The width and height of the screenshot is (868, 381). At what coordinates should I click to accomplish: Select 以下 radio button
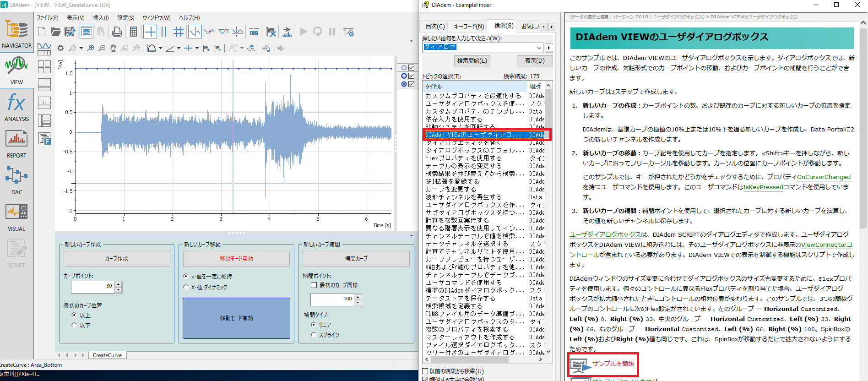(74, 325)
